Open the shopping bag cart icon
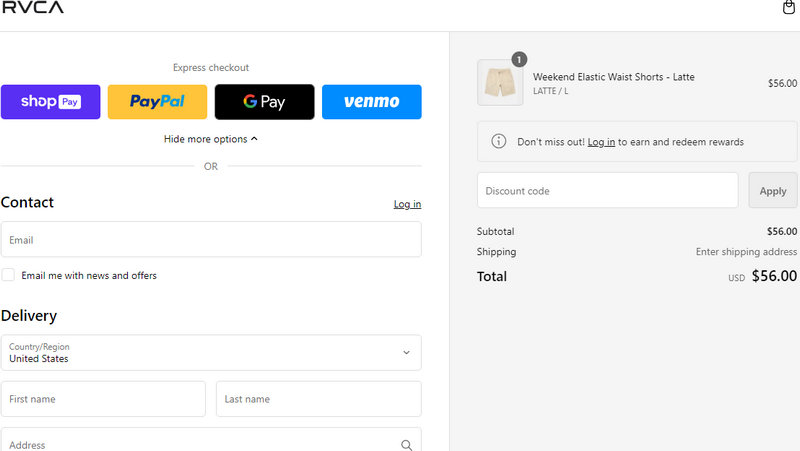800x451 pixels. pyautogui.click(x=788, y=8)
